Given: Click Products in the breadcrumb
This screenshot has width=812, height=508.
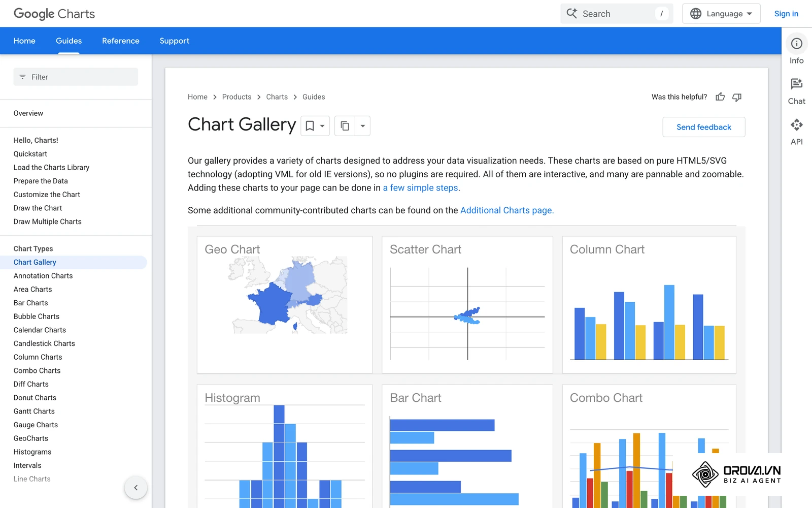Looking at the screenshot, I should (x=236, y=97).
